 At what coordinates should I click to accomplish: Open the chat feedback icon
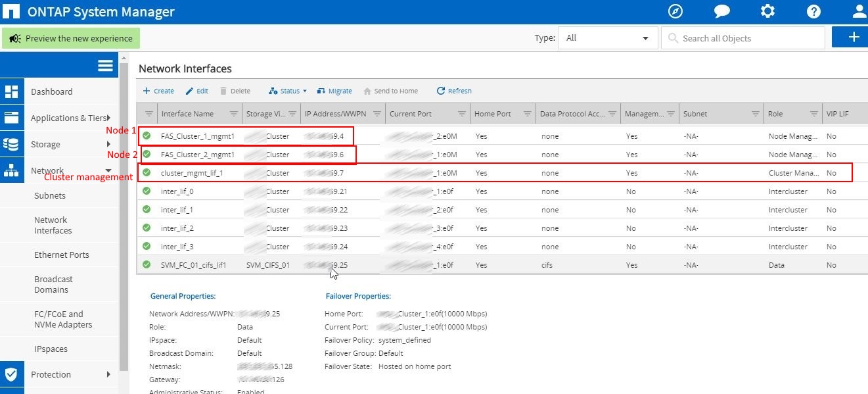(x=722, y=12)
